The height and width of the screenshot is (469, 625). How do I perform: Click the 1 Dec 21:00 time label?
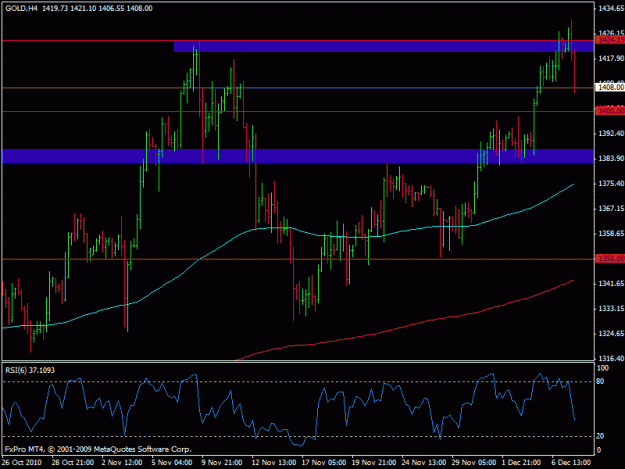pyautogui.click(x=521, y=462)
